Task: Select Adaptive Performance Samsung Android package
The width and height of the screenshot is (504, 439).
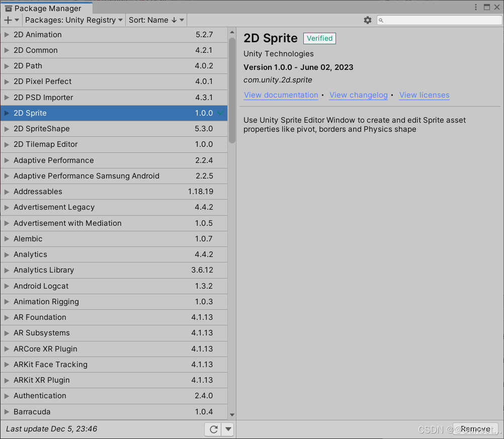Action: pyautogui.click(x=114, y=176)
